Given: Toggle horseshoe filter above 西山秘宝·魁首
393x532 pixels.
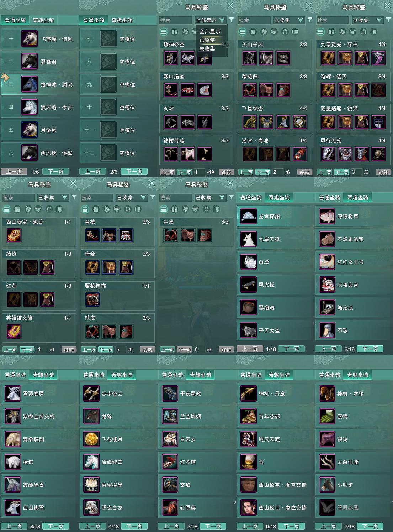Looking at the screenshot, I should (49, 209).
